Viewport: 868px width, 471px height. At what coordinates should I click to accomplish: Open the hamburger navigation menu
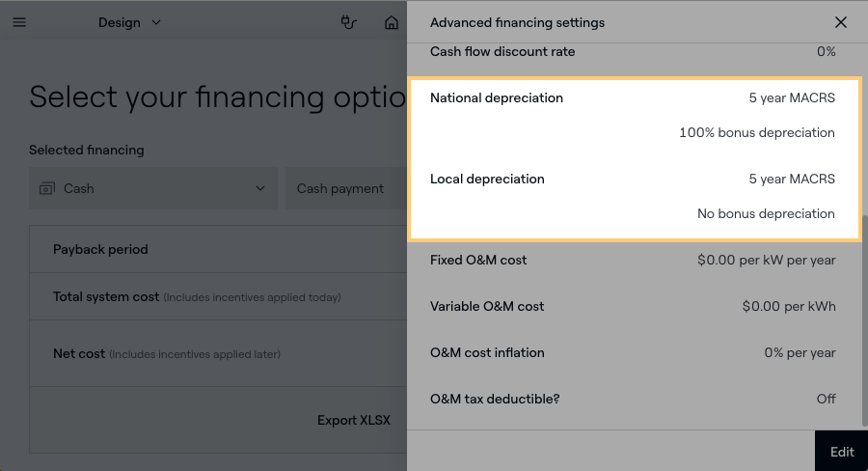point(19,22)
